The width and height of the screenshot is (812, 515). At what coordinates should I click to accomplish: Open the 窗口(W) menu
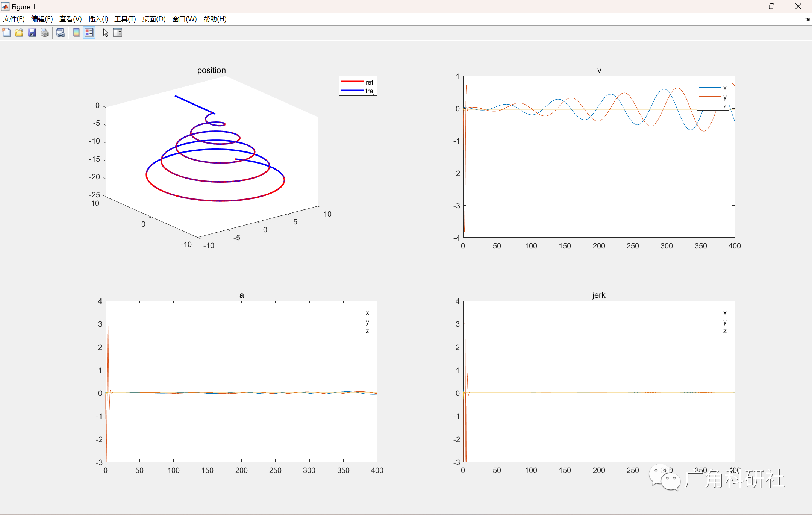coord(184,19)
